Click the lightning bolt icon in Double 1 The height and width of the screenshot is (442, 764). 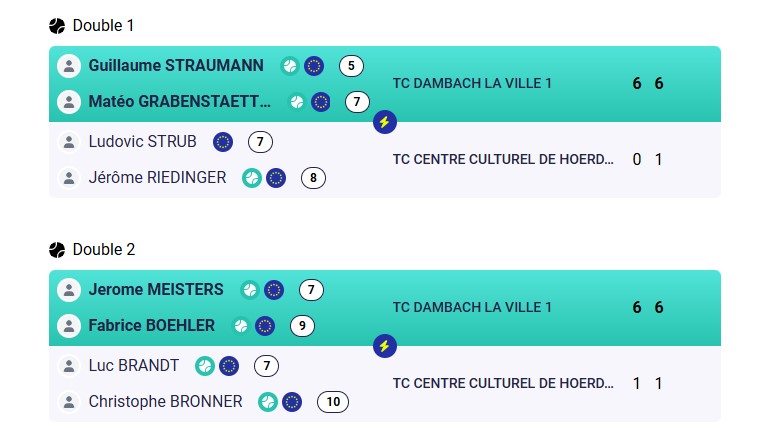pyautogui.click(x=384, y=122)
